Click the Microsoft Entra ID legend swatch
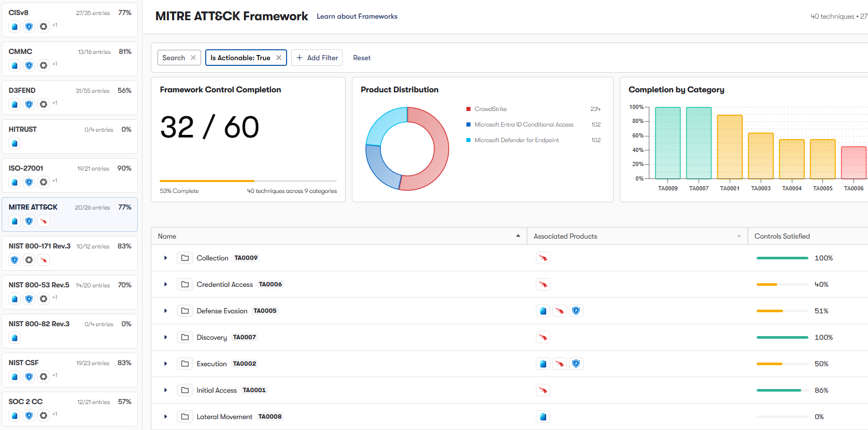Viewport: 868px width, 430px height. [x=468, y=124]
